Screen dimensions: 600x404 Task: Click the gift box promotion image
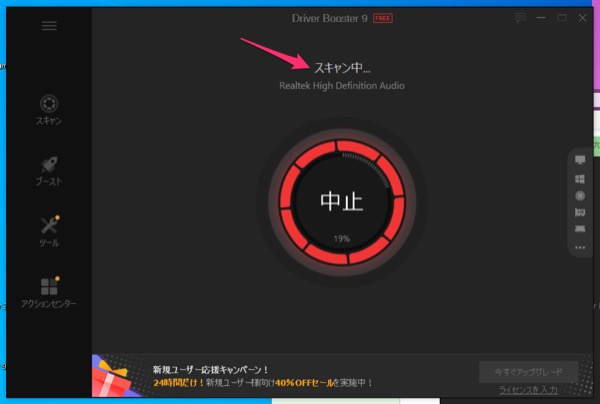coord(117,377)
